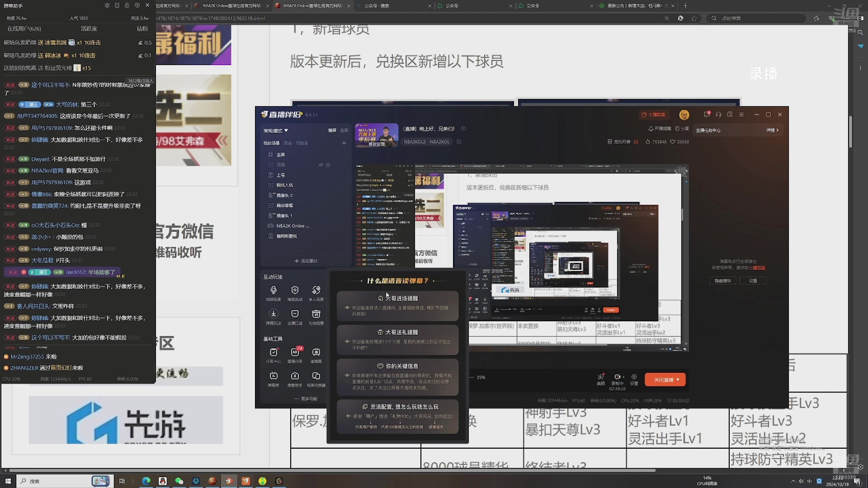
Task: Click 弹幕助手 unlock padlock icon
Action: point(127,5)
